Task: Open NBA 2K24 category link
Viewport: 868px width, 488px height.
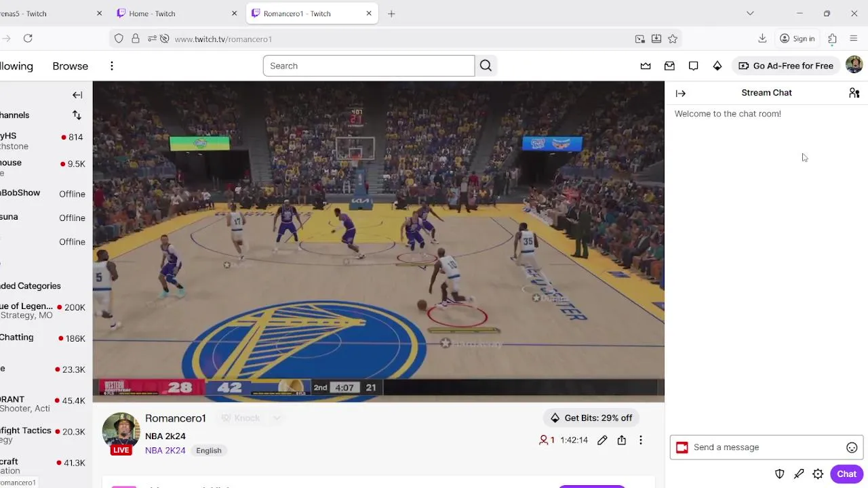Action: coord(165,450)
